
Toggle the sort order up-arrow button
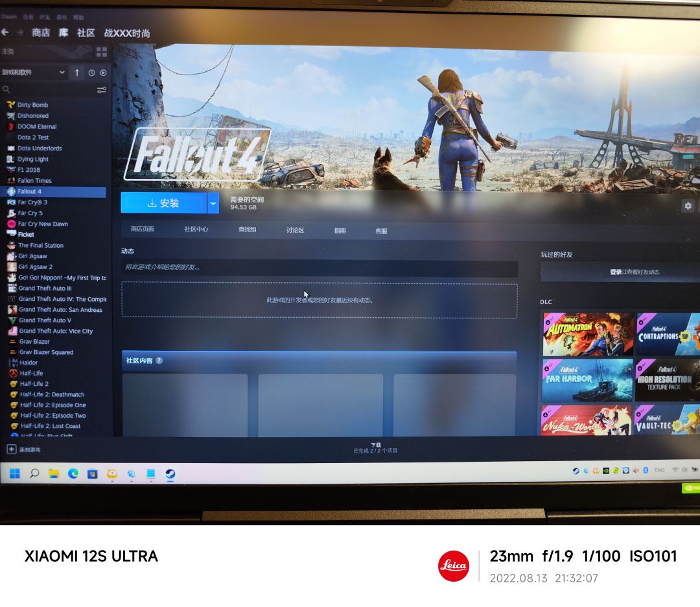pyautogui.click(x=76, y=73)
